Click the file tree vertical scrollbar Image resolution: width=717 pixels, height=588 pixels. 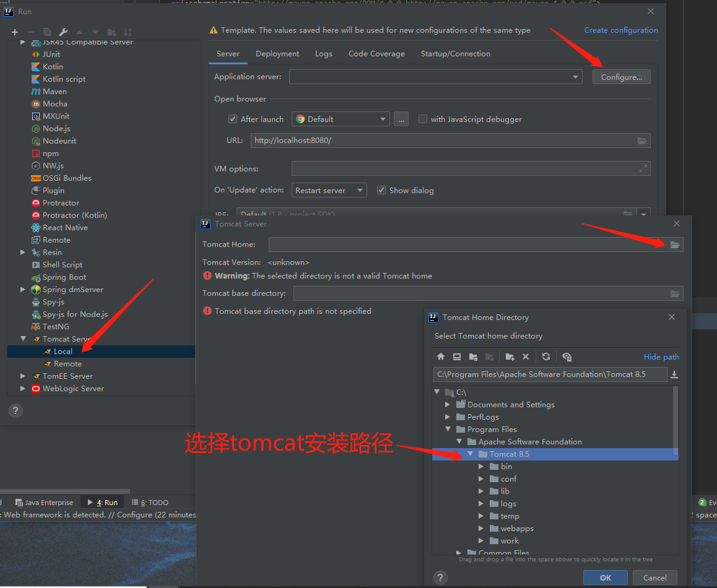pyautogui.click(x=676, y=421)
